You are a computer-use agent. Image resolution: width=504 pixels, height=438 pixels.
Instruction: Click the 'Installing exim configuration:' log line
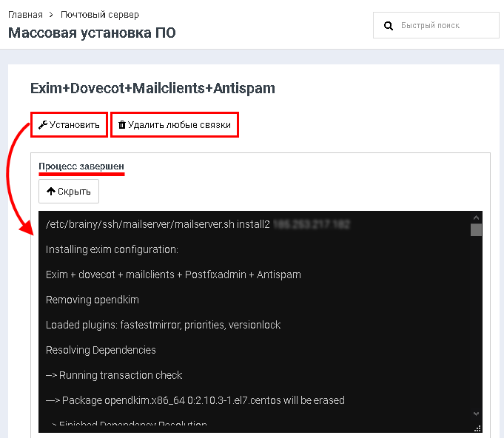tap(112, 249)
